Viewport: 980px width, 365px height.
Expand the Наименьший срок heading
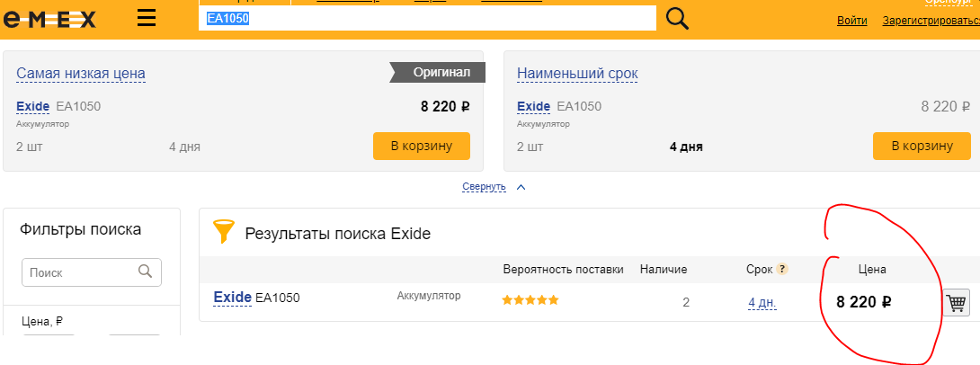pyautogui.click(x=577, y=74)
